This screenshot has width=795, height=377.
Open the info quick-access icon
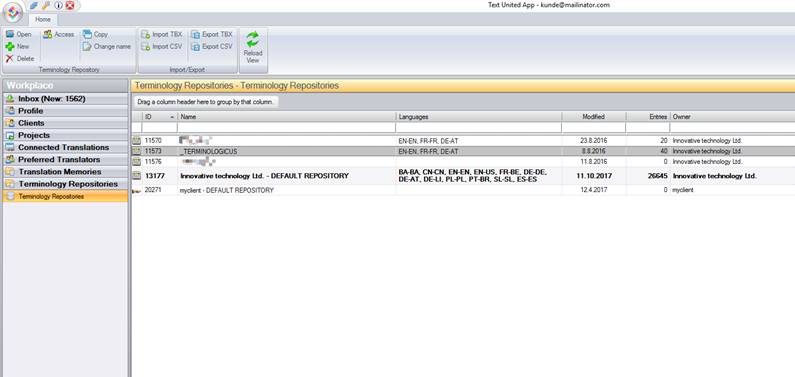coord(58,6)
